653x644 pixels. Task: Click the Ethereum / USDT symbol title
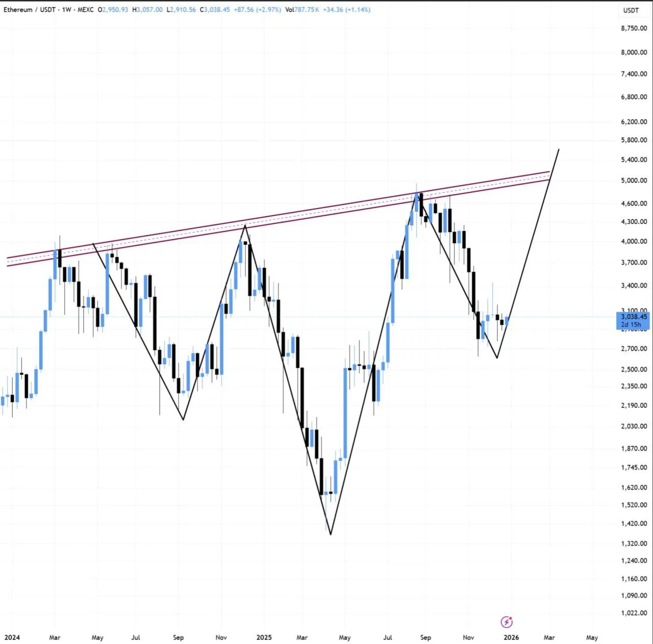coord(30,10)
